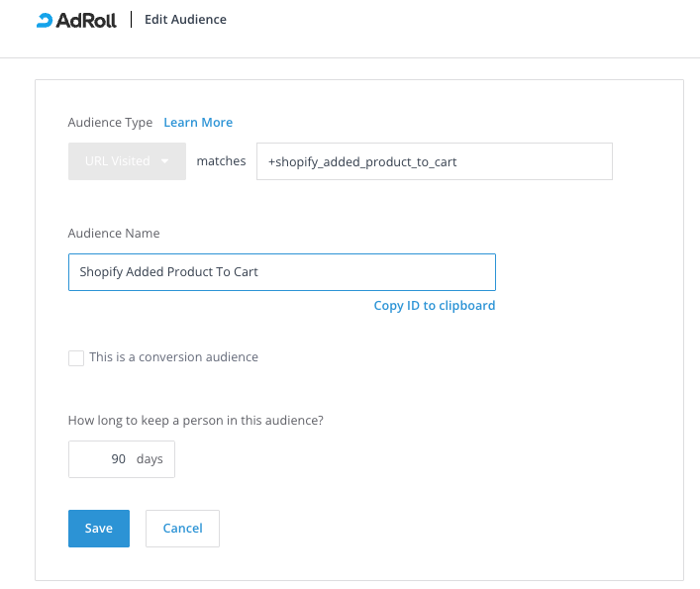The width and height of the screenshot is (700, 589).
Task: Click the Edit Audience page title
Action: tap(185, 20)
